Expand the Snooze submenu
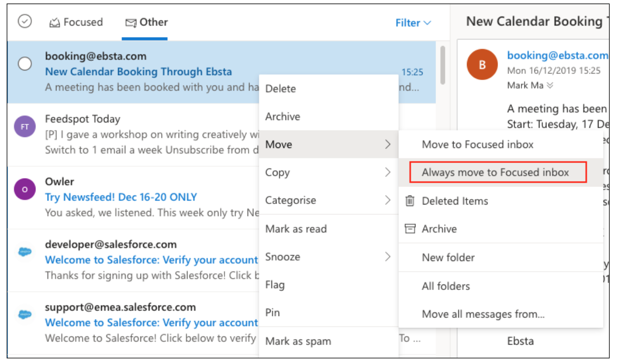The width and height of the screenshot is (618, 364). pos(328,257)
